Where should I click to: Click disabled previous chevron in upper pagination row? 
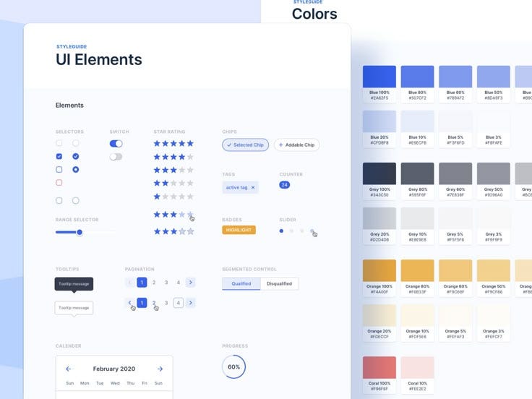point(129,283)
